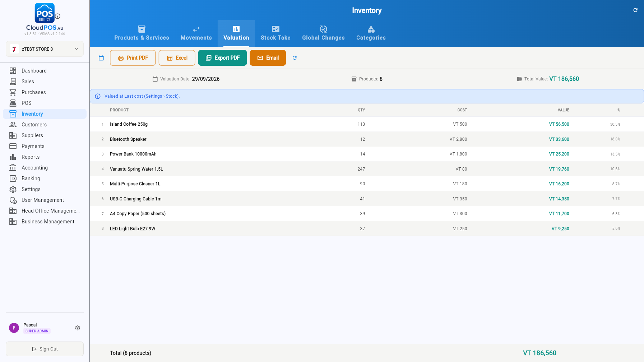Go to Payments in the sidebar
This screenshot has height=362, width=644.
[45, 146]
